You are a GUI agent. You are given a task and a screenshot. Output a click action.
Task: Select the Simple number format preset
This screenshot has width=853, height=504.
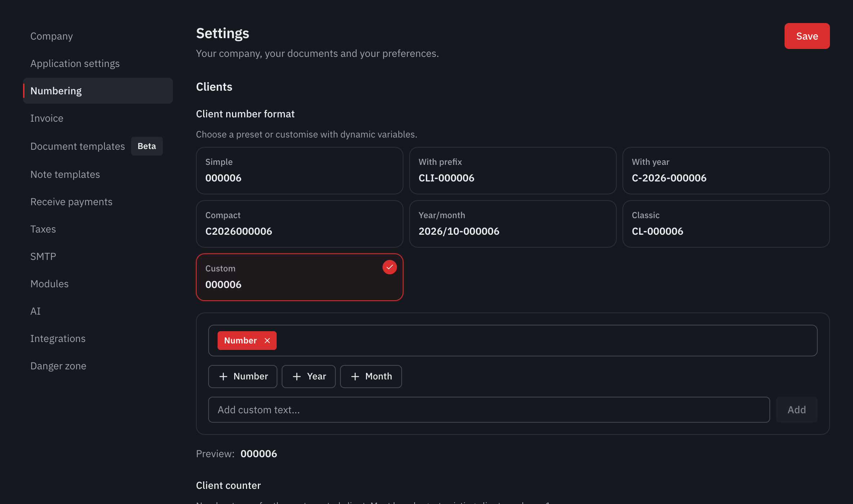point(300,171)
